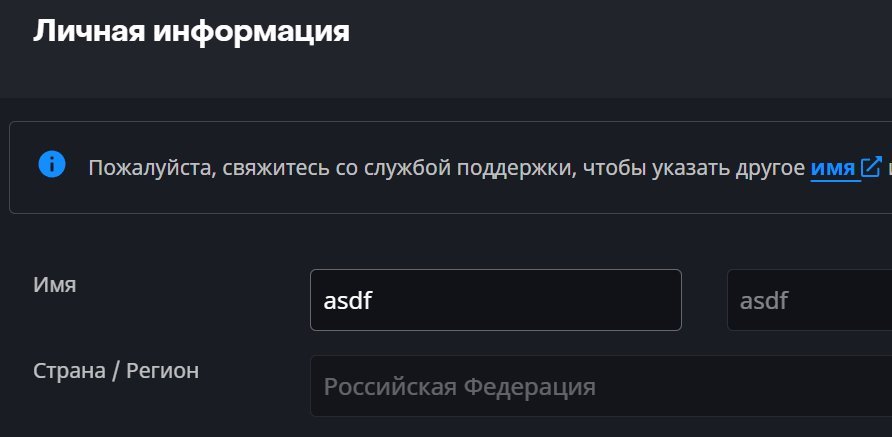Open the "Российская Федерация" country field

pyautogui.click(x=600, y=386)
